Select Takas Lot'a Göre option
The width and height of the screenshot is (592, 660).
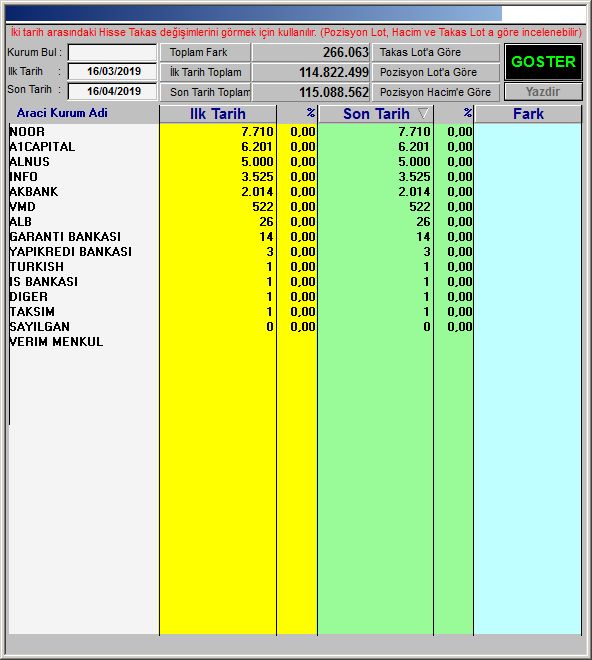tap(435, 53)
